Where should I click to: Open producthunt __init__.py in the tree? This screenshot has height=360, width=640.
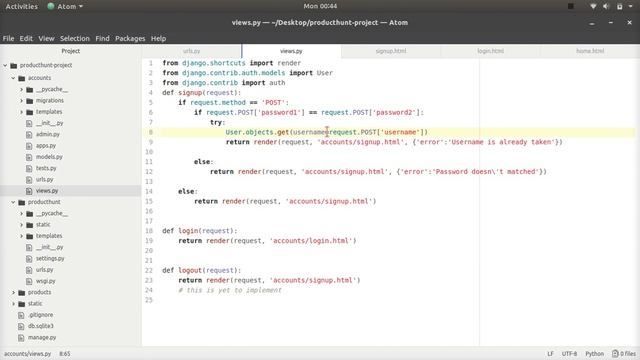(x=49, y=247)
